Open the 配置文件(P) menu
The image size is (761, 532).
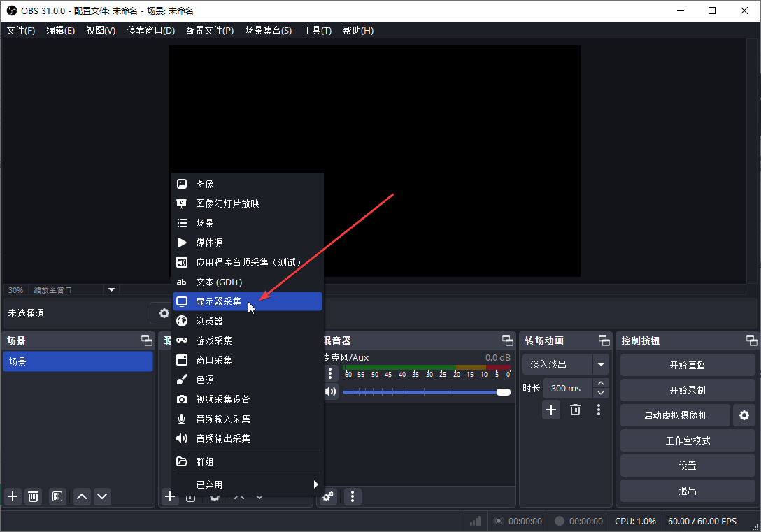click(210, 31)
